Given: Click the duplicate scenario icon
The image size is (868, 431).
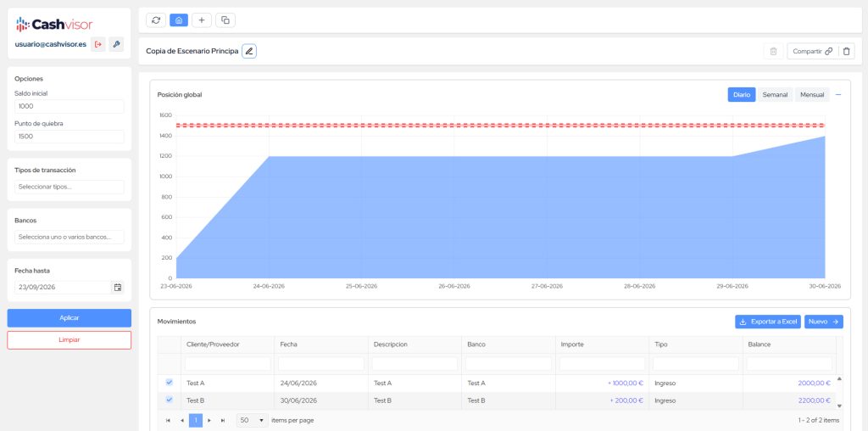Looking at the screenshot, I should [225, 20].
